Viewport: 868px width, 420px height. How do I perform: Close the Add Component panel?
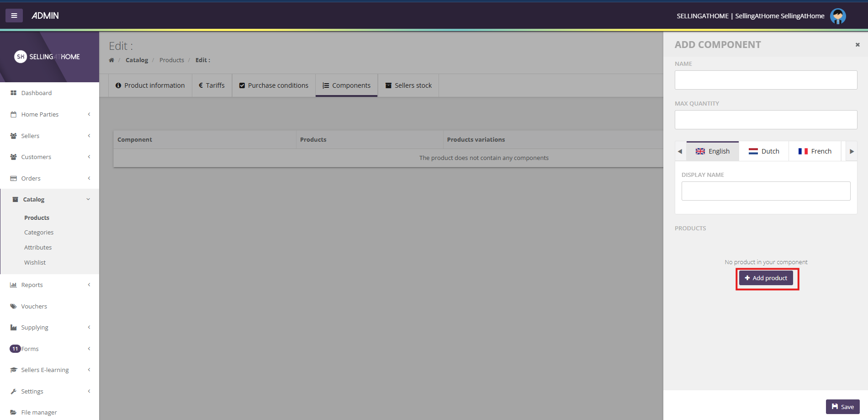point(857,45)
